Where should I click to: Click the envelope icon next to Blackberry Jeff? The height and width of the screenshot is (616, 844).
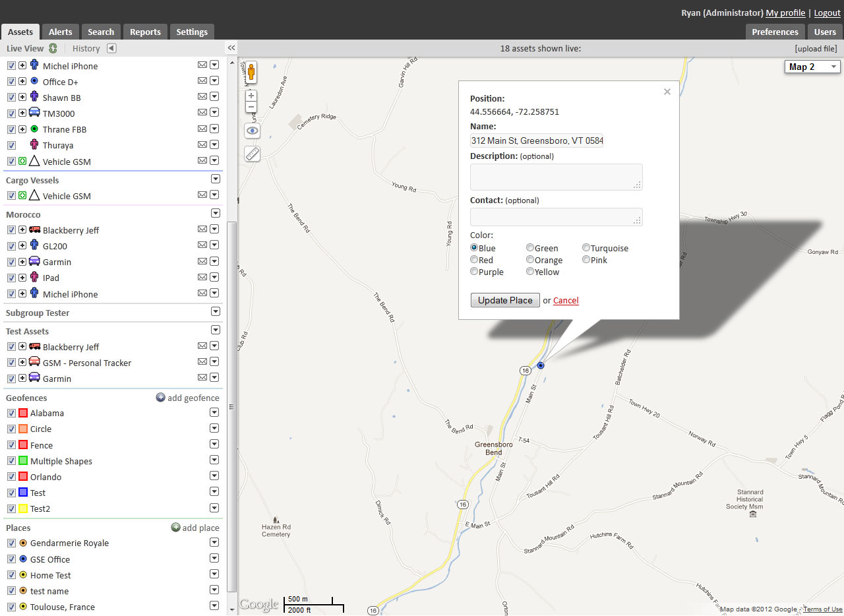click(202, 229)
